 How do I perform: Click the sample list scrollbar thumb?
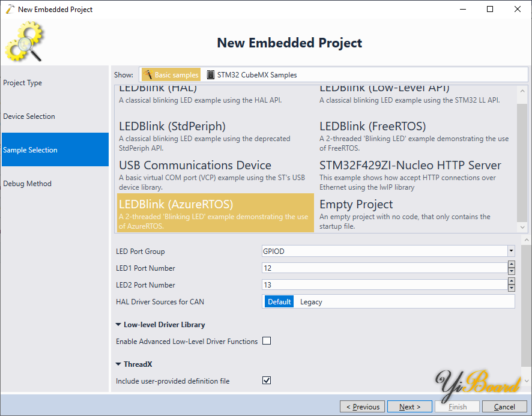tap(522, 163)
